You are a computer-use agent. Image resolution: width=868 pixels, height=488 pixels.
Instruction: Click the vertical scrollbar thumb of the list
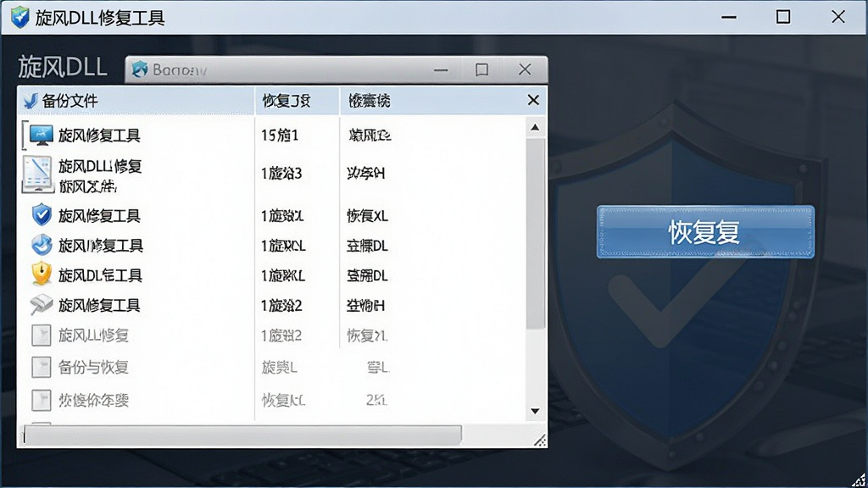[536, 233]
